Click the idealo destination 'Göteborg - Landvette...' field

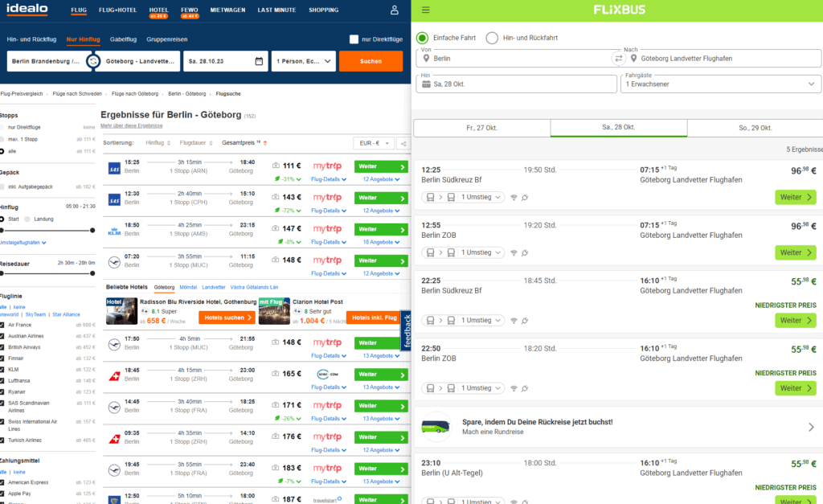(x=141, y=61)
